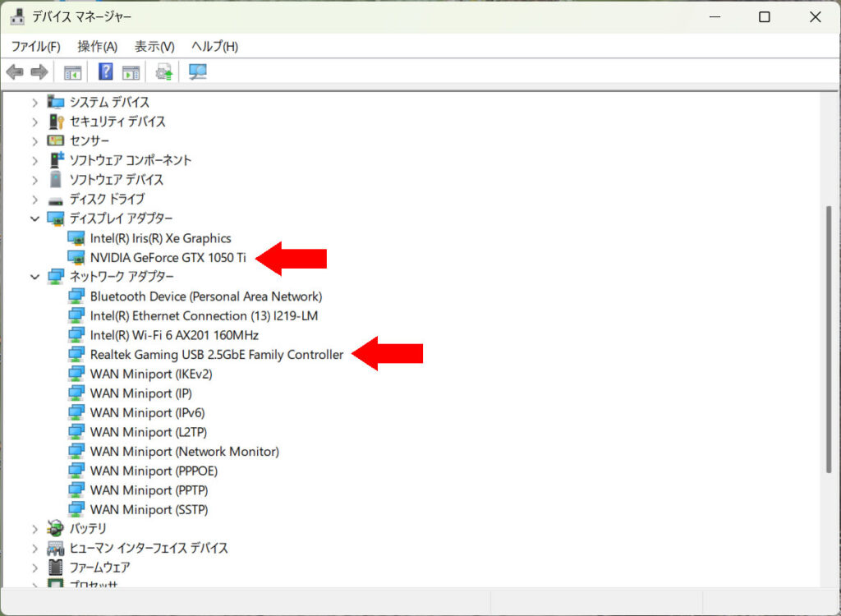
Task: Open the 表示(V) menu
Action: coord(154,47)
